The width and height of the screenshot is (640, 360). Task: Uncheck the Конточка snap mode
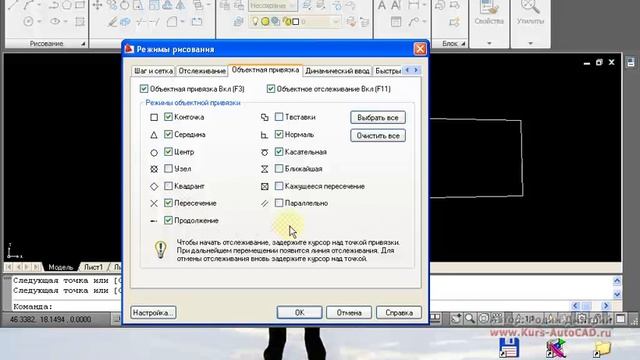168,117
